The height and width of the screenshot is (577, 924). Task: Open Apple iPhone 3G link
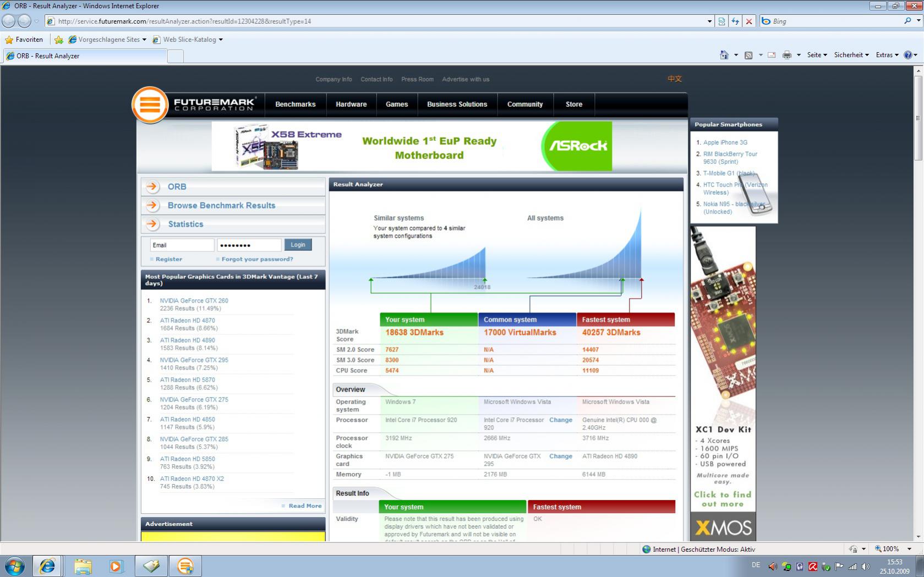point(725,142)
